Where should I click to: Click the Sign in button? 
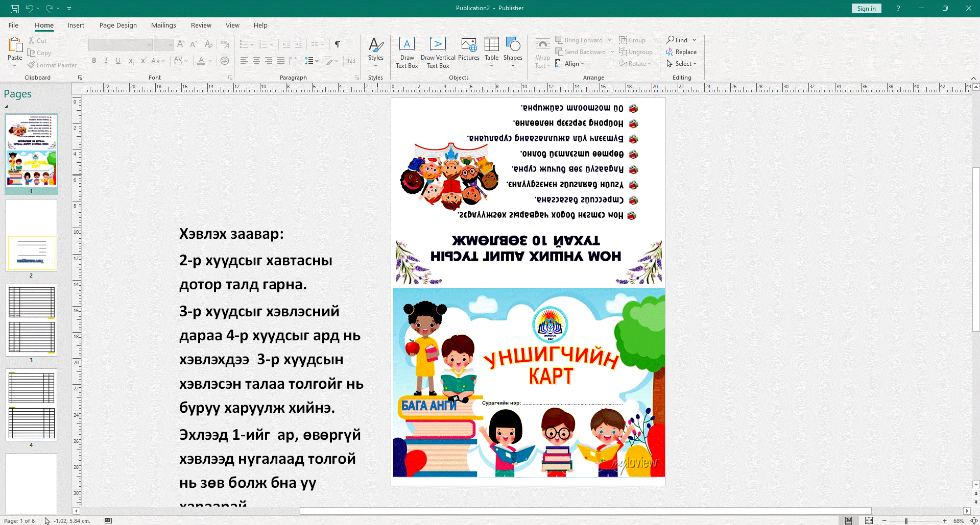click(x=866, y=8)
